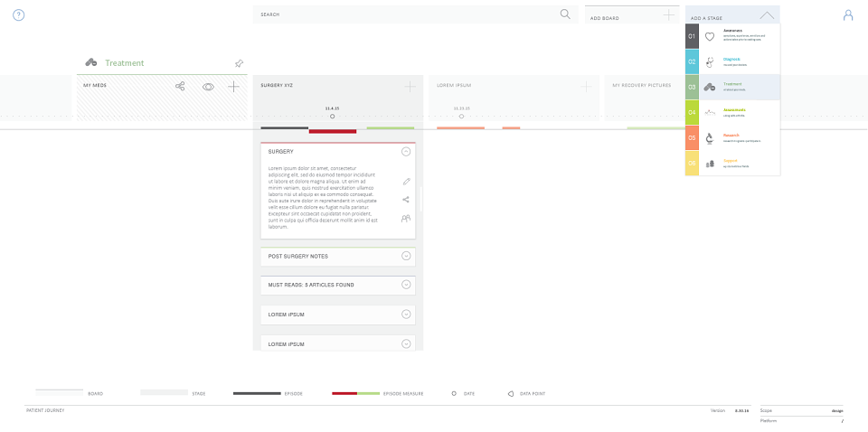Edit the Surgery card with pencil icon
Screen dimensions: 868x432
tap(406, 182)
